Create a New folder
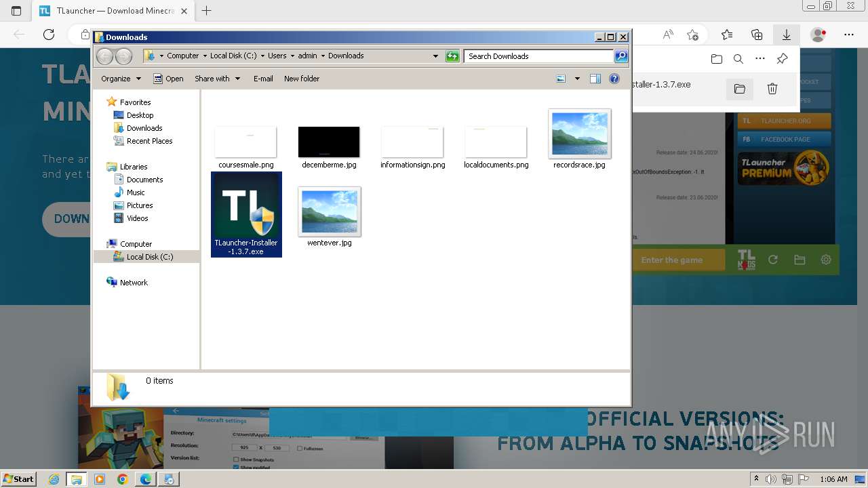868x488 pixels. click(x=302, y=79)
